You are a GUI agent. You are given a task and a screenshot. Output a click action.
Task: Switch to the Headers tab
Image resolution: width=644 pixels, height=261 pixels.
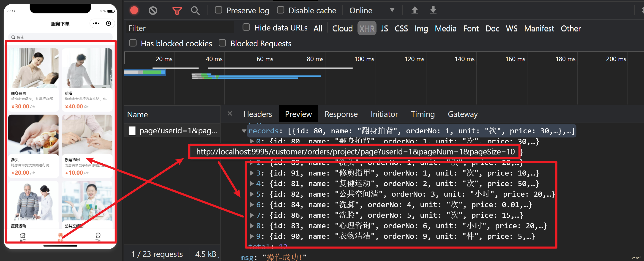point(257,114)
